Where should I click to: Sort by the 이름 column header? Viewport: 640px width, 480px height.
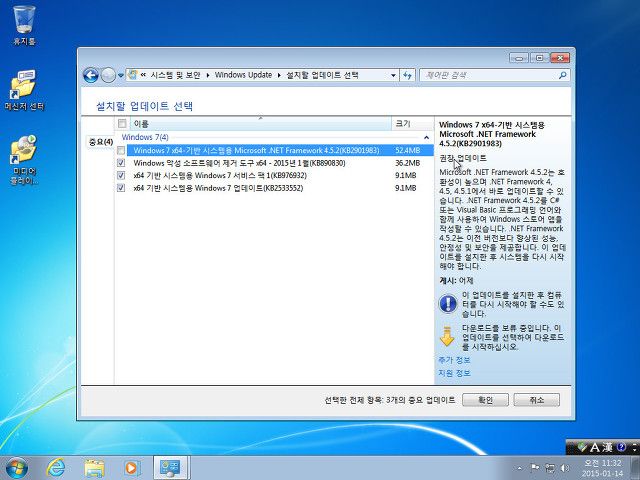[260, 123]
